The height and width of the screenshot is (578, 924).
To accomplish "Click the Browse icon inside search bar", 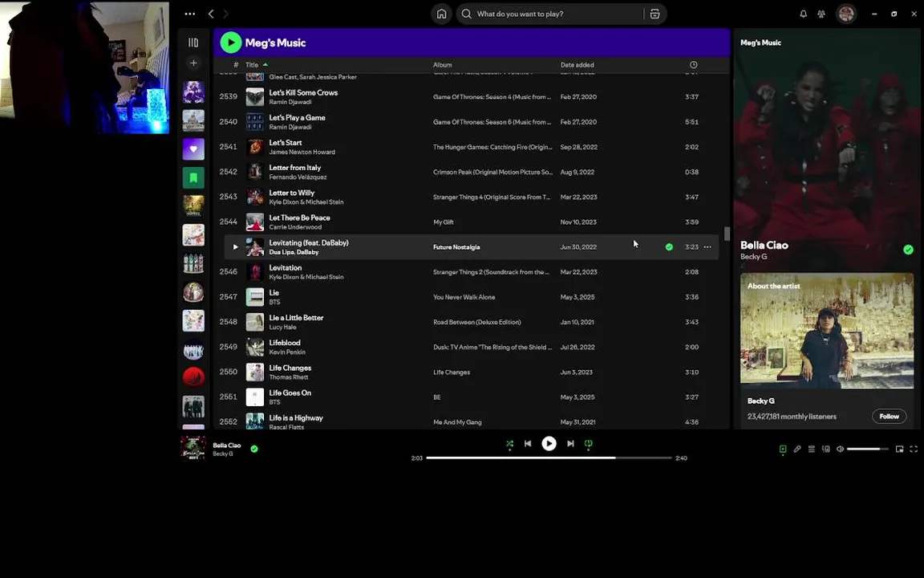I will click(654, 14).
